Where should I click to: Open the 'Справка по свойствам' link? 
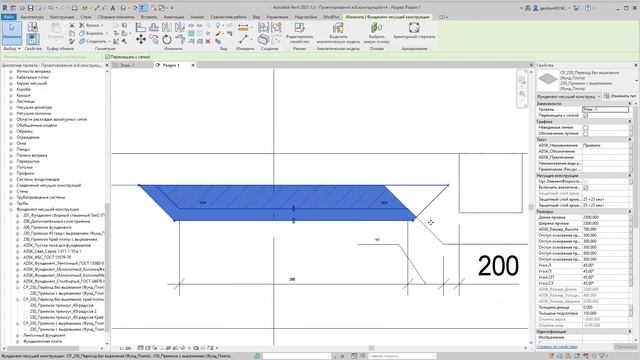(557, 347)
